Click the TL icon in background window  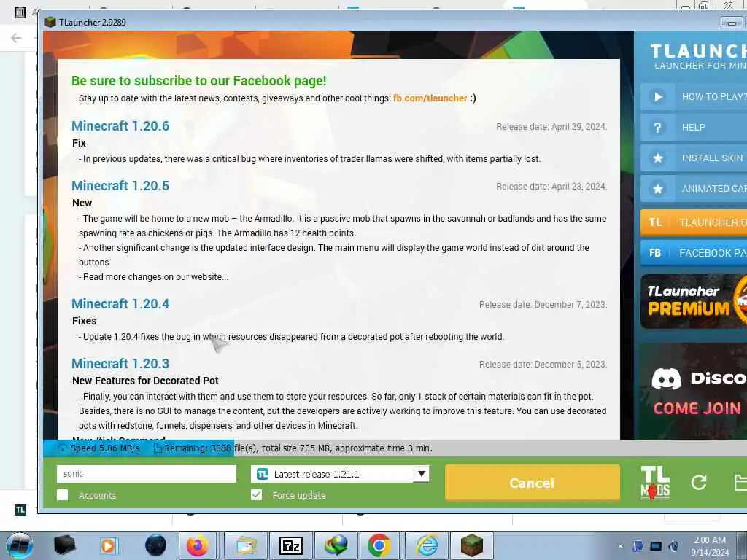click(20, 510)
